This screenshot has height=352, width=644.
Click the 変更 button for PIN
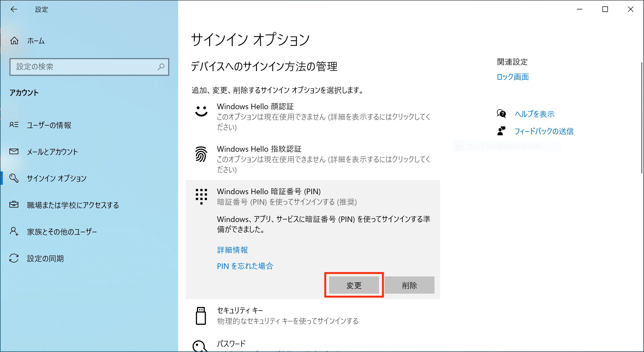point(354,285)
